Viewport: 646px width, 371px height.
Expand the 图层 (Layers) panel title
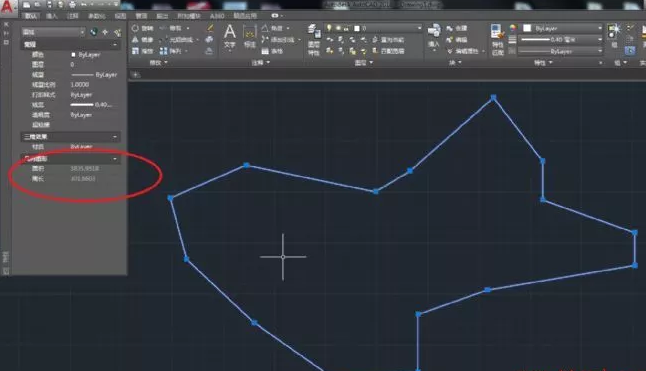[363, 63]
